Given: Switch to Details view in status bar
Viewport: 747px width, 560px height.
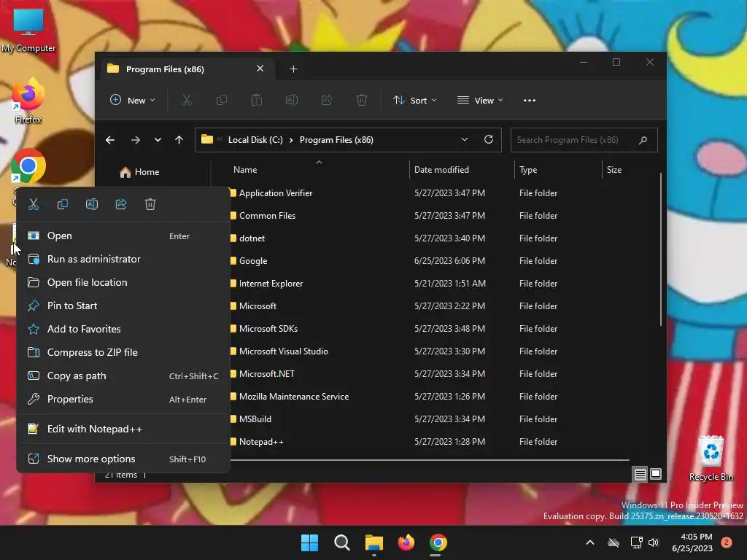Looking at the screenshot, I should click(x=640, y=474).
